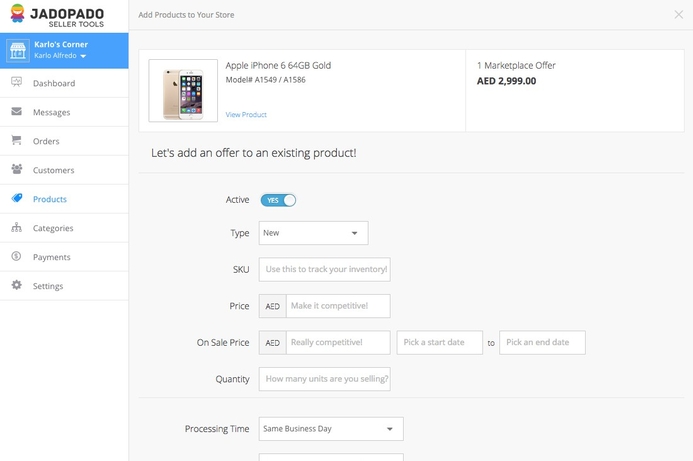
Task: Click the Categories hierarchy icon
Action: click(16, 227)
